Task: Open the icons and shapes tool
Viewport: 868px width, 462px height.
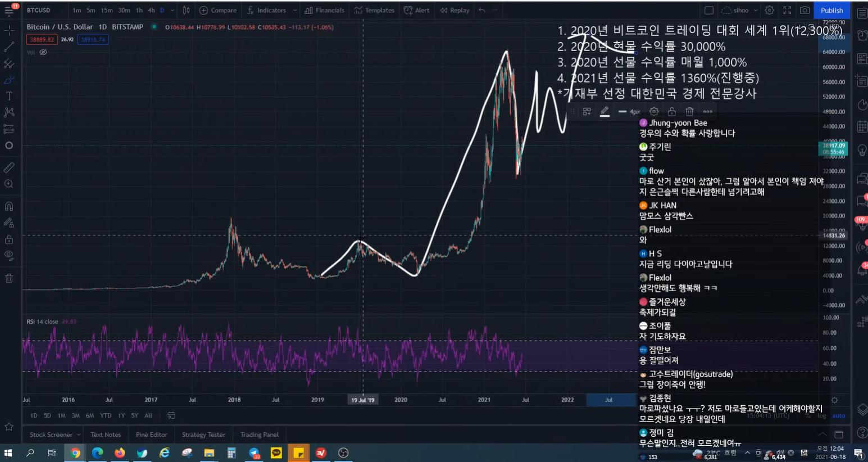Action: pos(9,146)
